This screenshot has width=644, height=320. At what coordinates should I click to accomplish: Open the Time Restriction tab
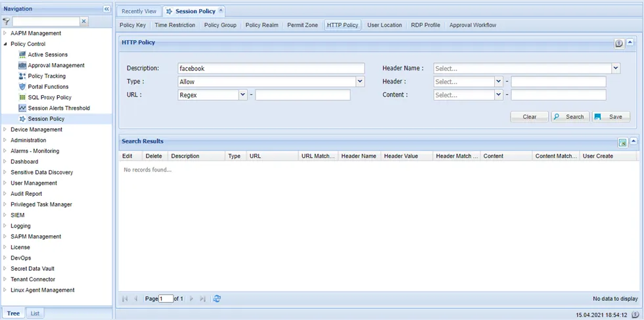click(175, 25)
